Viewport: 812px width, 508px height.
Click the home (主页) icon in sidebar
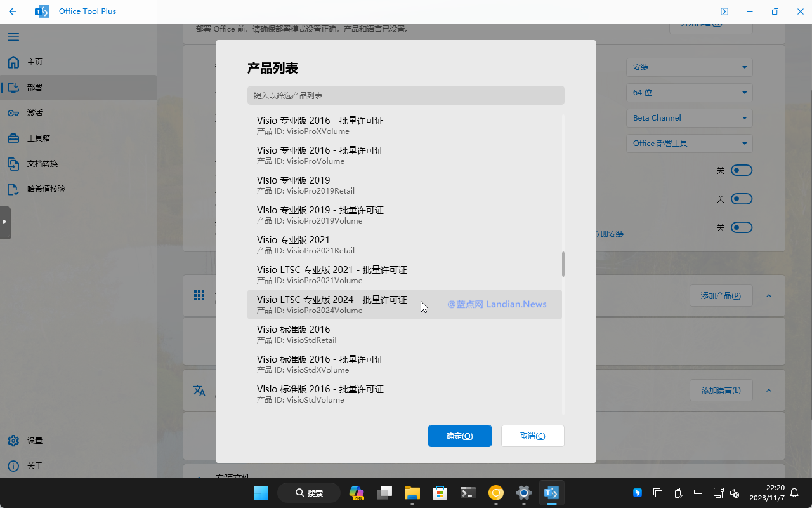[x=13, y=62]
